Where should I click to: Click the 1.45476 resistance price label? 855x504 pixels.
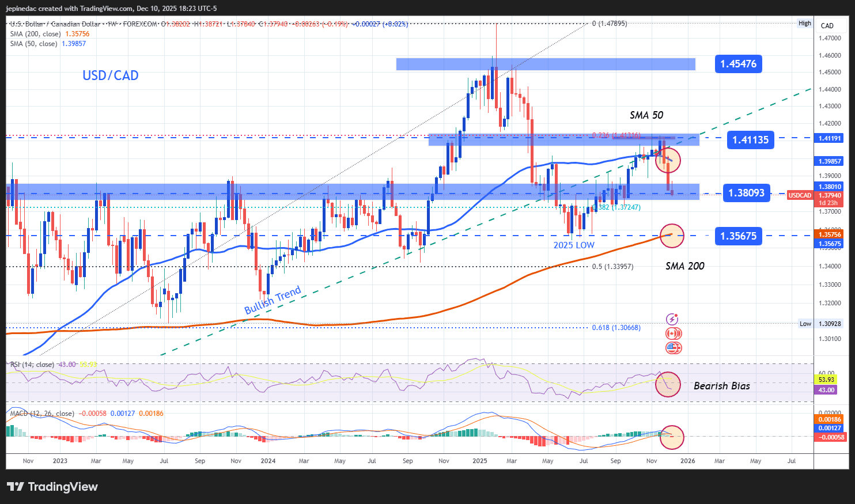(x=738, y=64)
